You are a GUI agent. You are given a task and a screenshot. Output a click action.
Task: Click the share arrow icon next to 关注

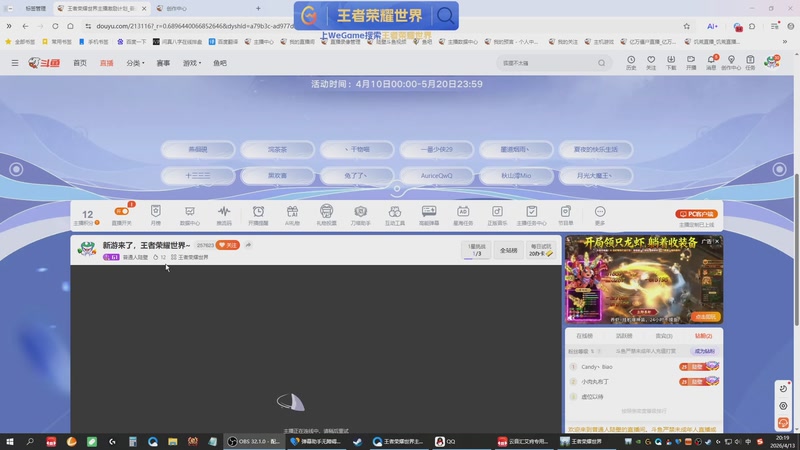(248, 245)
